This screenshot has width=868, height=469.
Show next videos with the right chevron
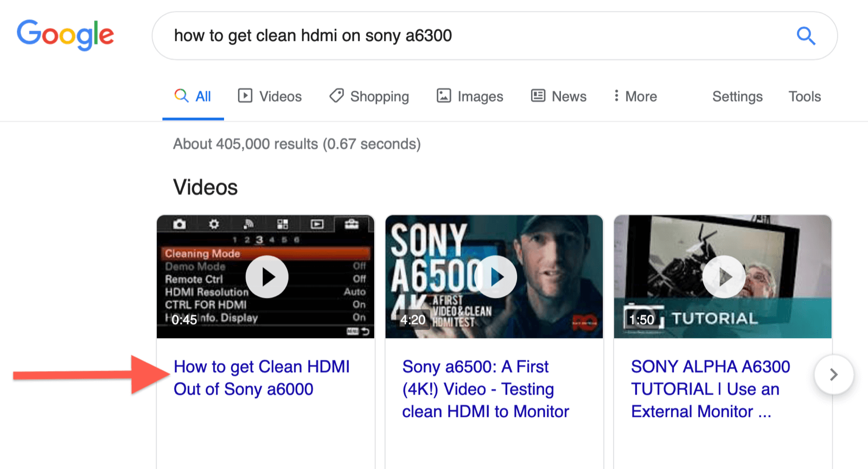[x=834, y=375]
